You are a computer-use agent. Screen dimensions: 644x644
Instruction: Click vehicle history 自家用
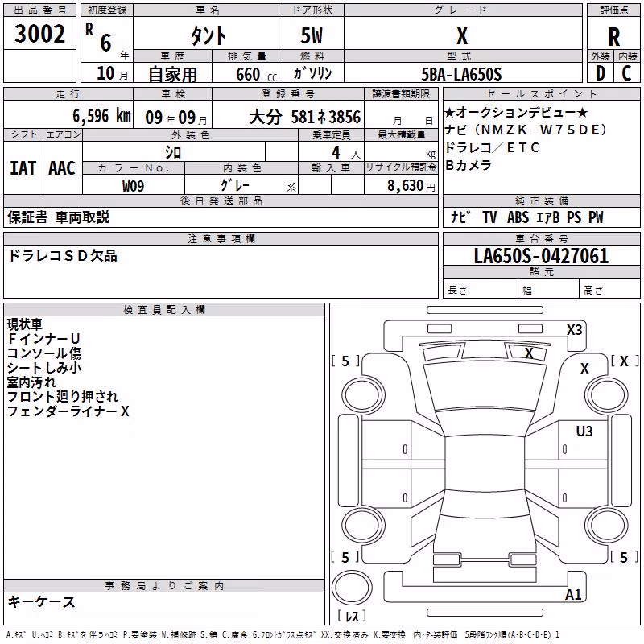point(172,75)
